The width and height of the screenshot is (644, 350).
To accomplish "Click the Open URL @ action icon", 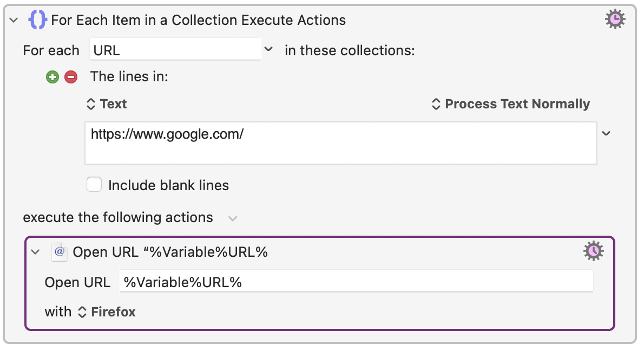I will pos(60,252).
